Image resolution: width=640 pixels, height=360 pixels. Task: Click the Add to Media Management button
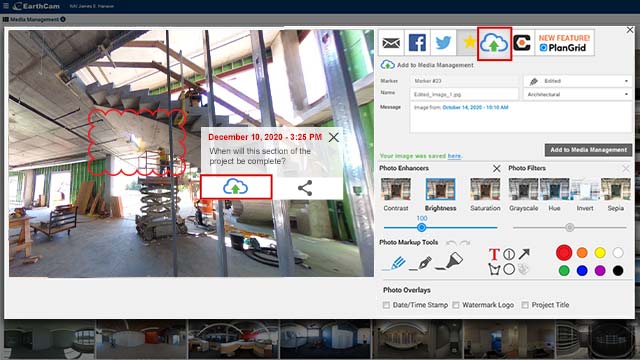pyautogui.click(x=588, y=150)
